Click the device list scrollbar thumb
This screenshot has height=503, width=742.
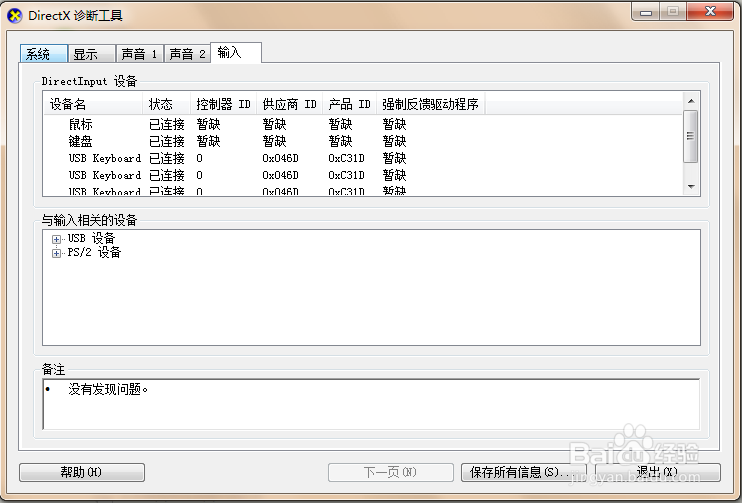(691, 136)
